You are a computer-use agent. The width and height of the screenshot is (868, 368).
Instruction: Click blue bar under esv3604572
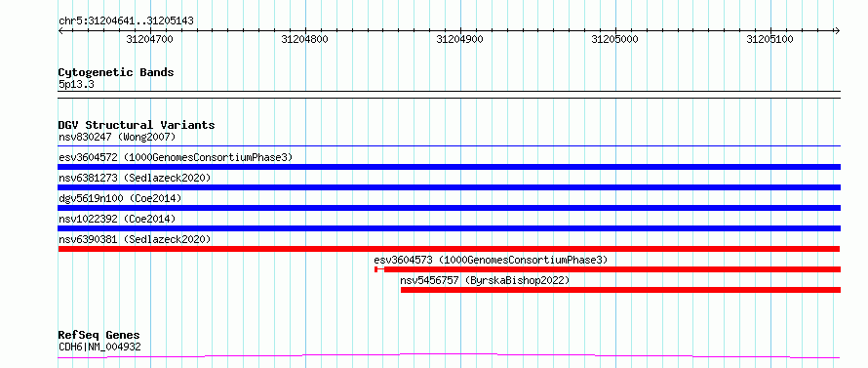tap(449, 167)
